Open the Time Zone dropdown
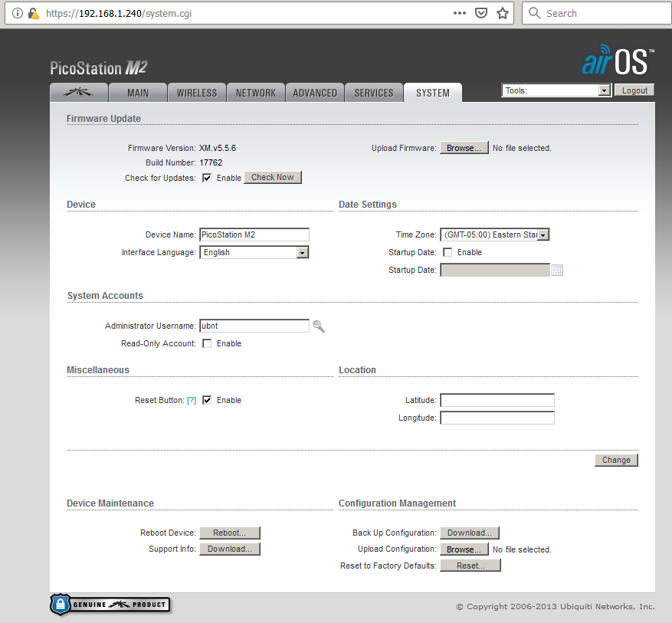The width and height of the screenshot is (672, 623). pyautogui.click(x=543, y=235)
